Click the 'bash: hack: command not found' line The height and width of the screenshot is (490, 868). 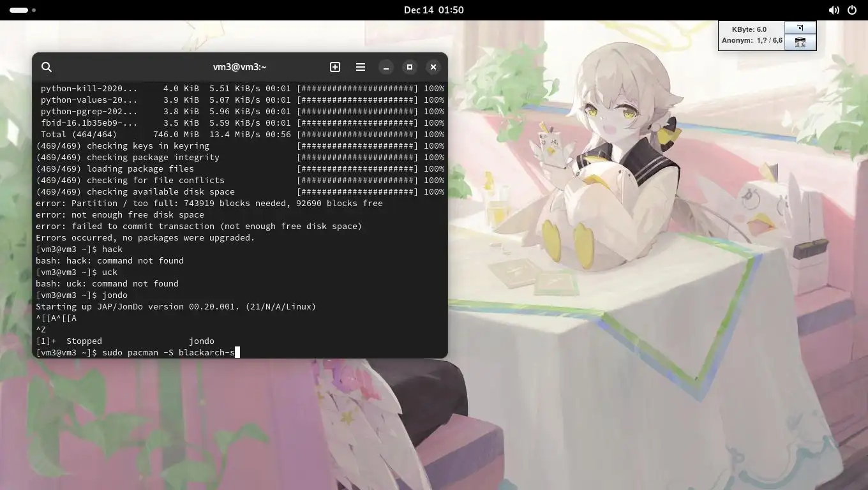tap(110, 260)
